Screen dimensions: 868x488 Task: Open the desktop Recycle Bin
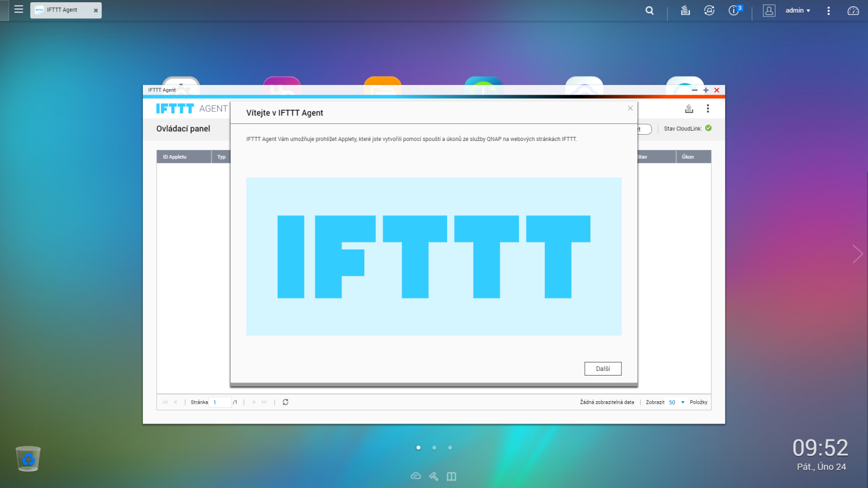28,458
